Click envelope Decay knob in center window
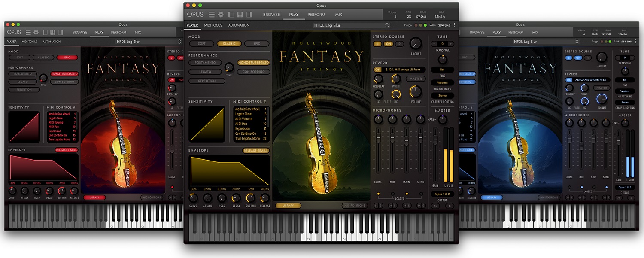 pyautogui.click(x=236, y=198)
